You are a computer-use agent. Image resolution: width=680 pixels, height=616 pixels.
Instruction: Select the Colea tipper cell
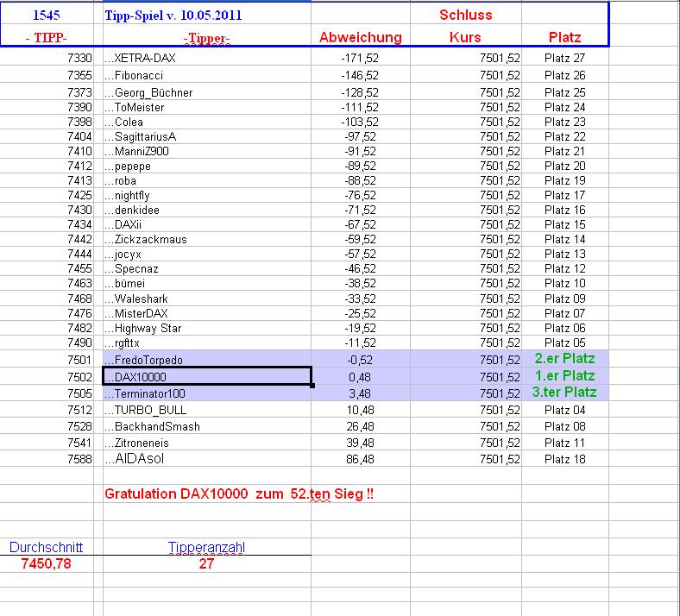point(207,122)
